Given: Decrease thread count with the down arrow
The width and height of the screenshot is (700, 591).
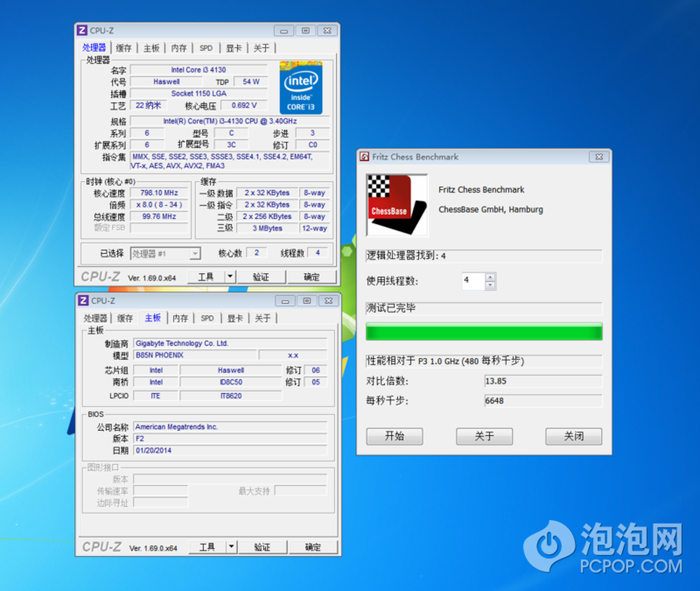Looking at the screenshot, I should pos(490,285).
